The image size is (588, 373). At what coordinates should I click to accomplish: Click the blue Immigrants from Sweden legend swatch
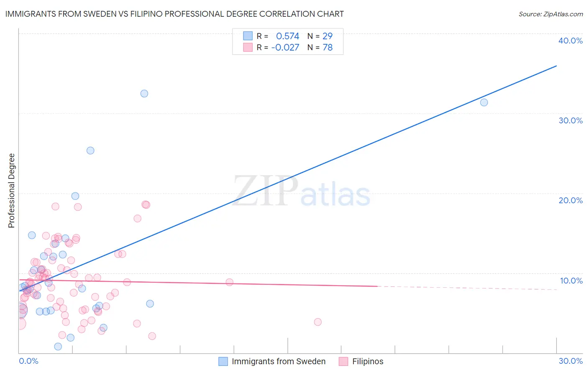(x=223, y=361)
